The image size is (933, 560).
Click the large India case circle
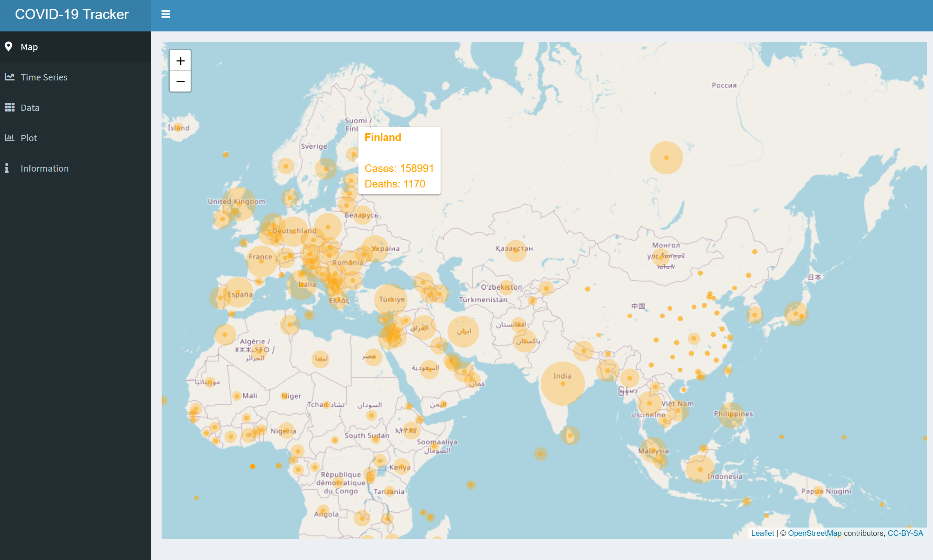click(x=562, y=384)
